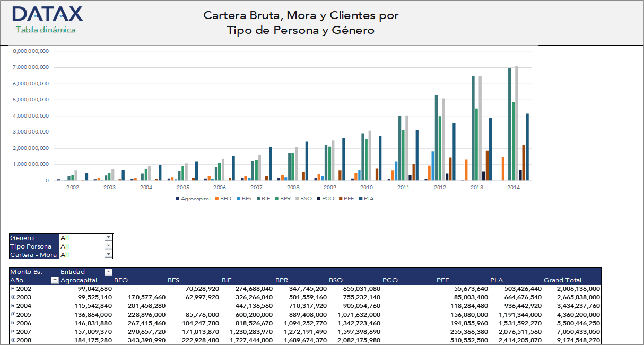The width and height of the screenshot is (644, 345).
Task: Open the Cartera - Mora filter dropdown
Action: click(x=108, y=254)
